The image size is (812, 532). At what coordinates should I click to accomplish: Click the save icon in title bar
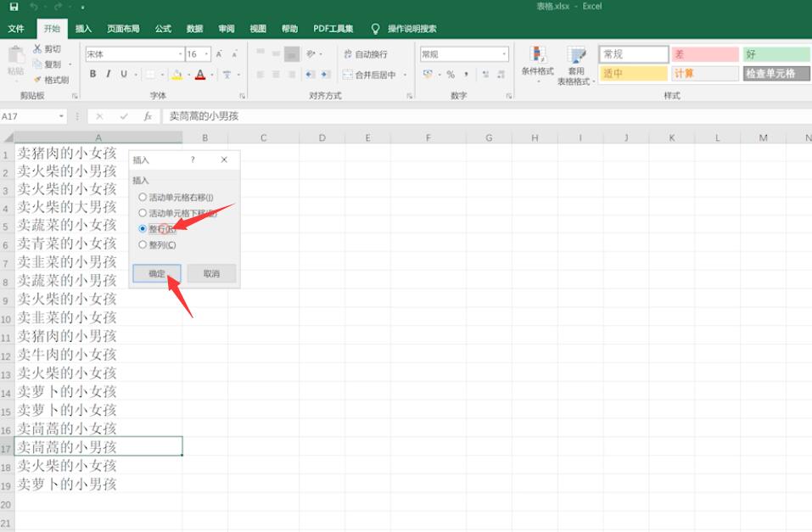coord(14,7)
